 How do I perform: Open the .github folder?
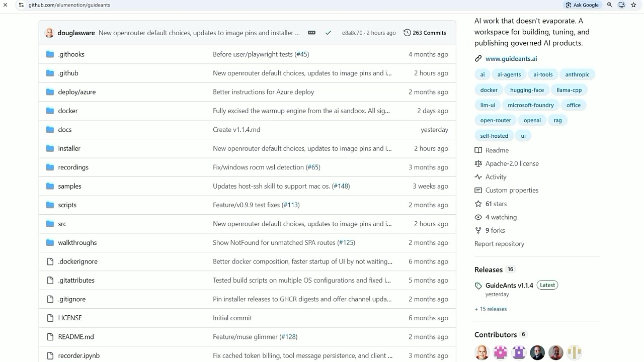(x=68, y=73)
